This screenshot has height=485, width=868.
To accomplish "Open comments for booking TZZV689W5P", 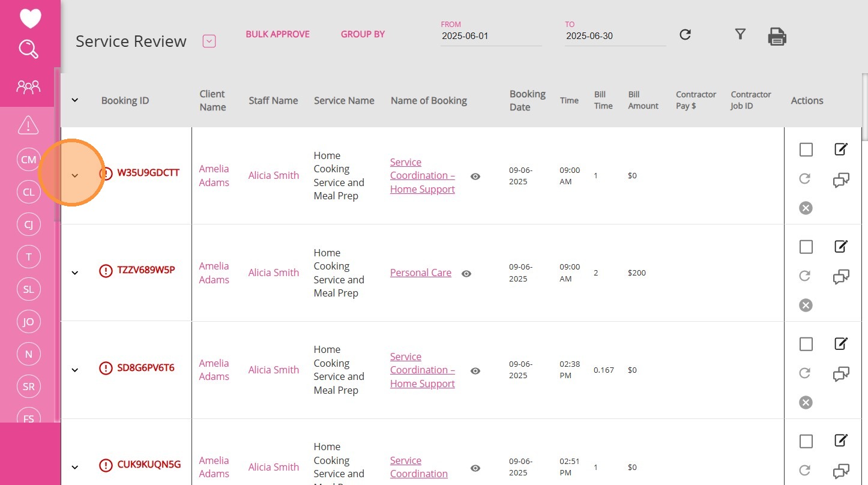I will point(841,277).
